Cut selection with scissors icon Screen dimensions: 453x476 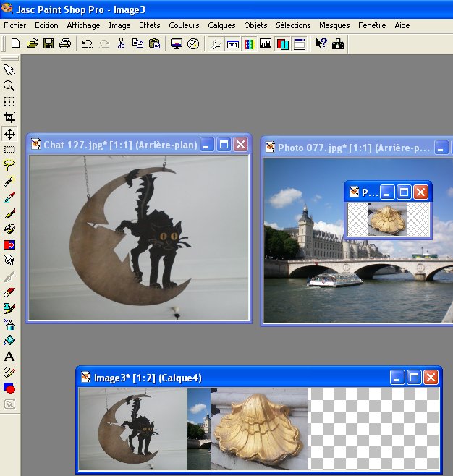pyautogui.click(x=121, y=44)
